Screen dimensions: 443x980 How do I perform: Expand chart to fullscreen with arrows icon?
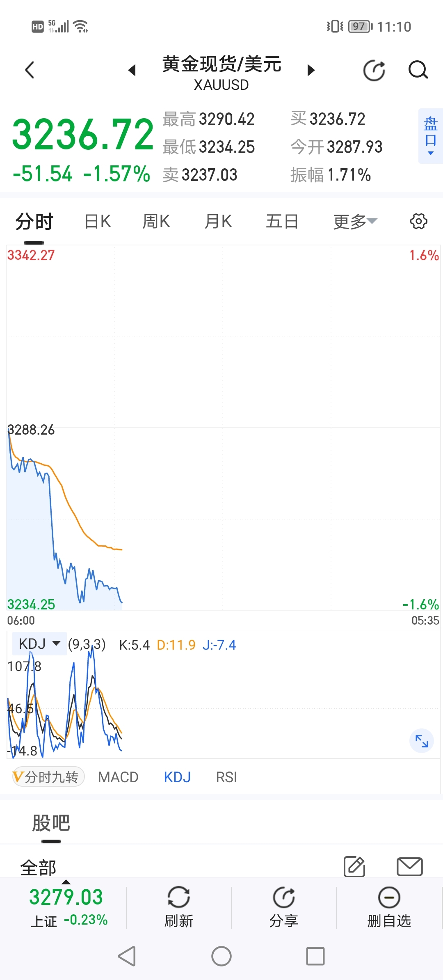pyautogui.click(x=422, y=741)
